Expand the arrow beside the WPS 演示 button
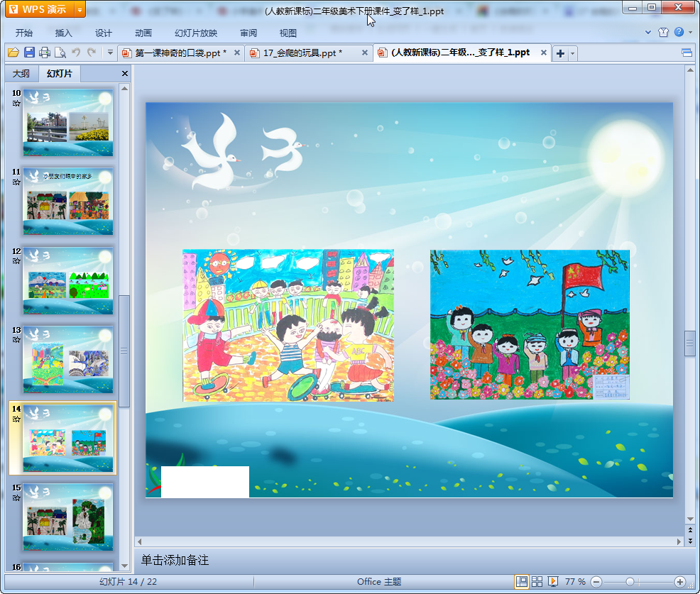The height and width of the screenshot is (594, 700). (80, 9)
